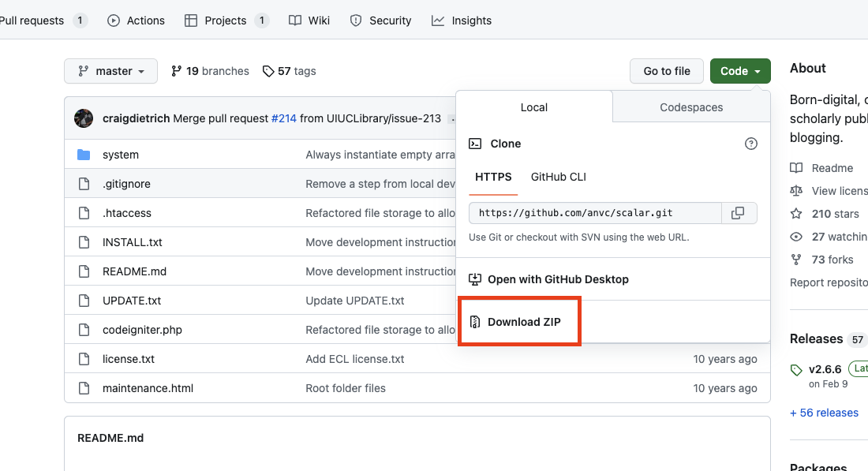Click the maintenance.html file icon

click(84, 388)
